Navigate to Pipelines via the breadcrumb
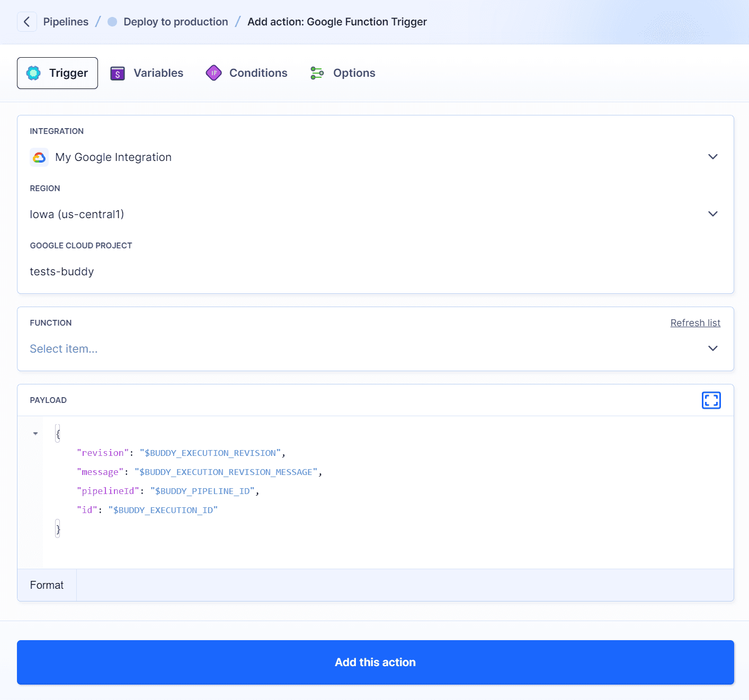749x700 pixels. click(x=66, y=21)
